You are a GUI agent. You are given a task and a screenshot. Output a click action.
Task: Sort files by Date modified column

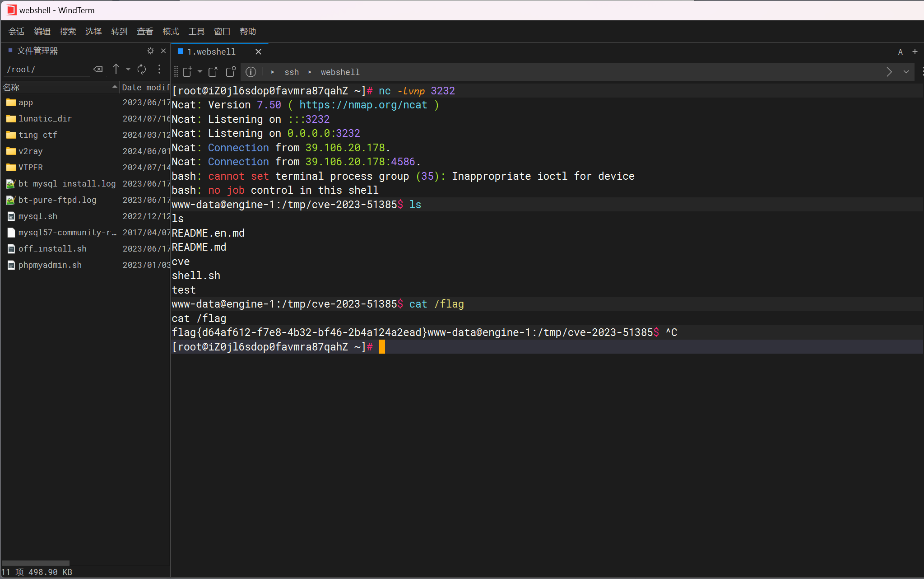pos(145,87)
